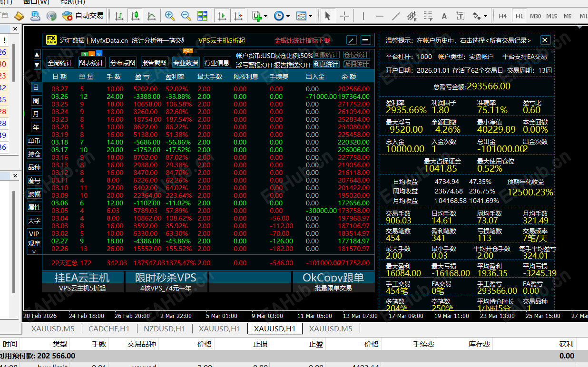The image size is (588, 367).
Task: Open the periodicity clock dropdown
Action: pyautogui.click(x=281, y=16)
